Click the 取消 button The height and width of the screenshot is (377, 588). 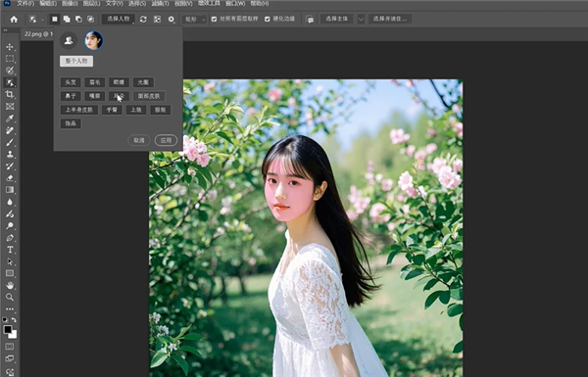coord(139,140)
